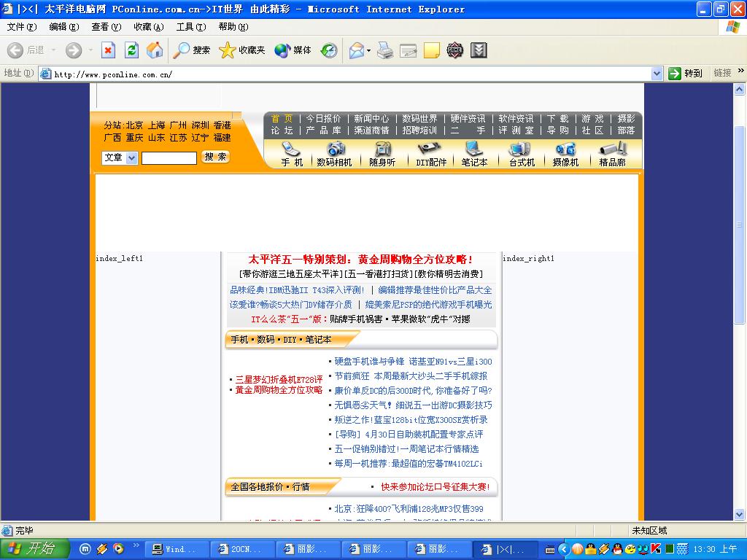Click the vertical scrollbar up arrow
Image resolution: width=747 pixels, height=560 pixels.
coord(740,89)
